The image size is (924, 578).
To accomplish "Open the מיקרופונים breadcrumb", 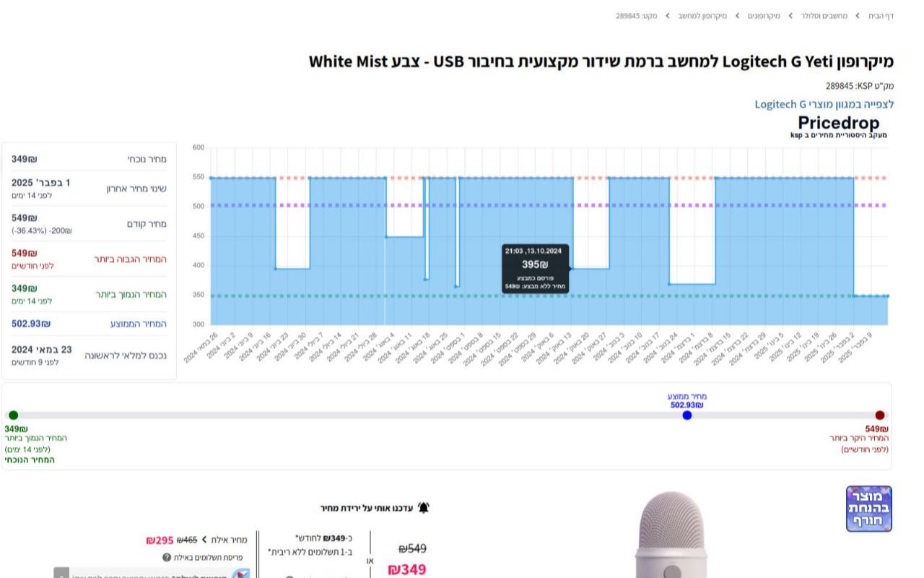I will coord(763,16).
